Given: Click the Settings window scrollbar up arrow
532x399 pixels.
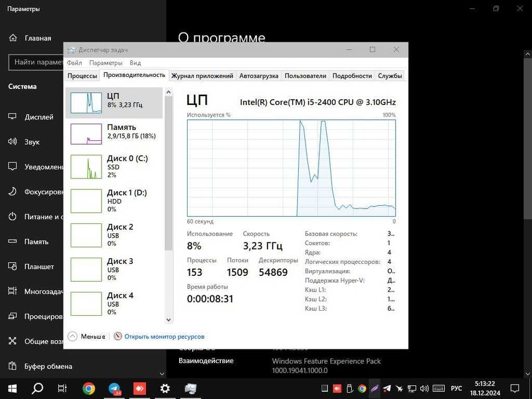Looking at the screenshot, I should point(528,54).
